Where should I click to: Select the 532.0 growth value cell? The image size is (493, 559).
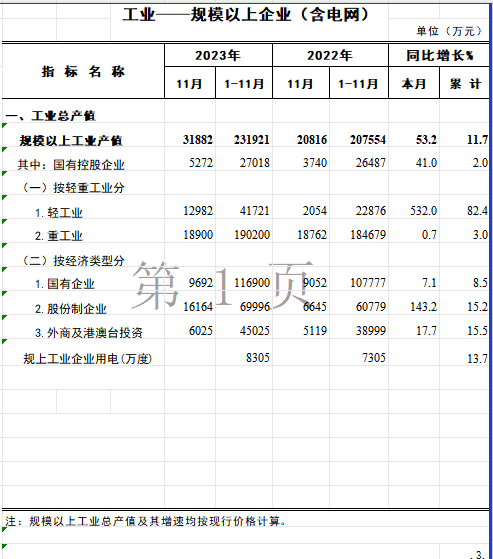423,211
